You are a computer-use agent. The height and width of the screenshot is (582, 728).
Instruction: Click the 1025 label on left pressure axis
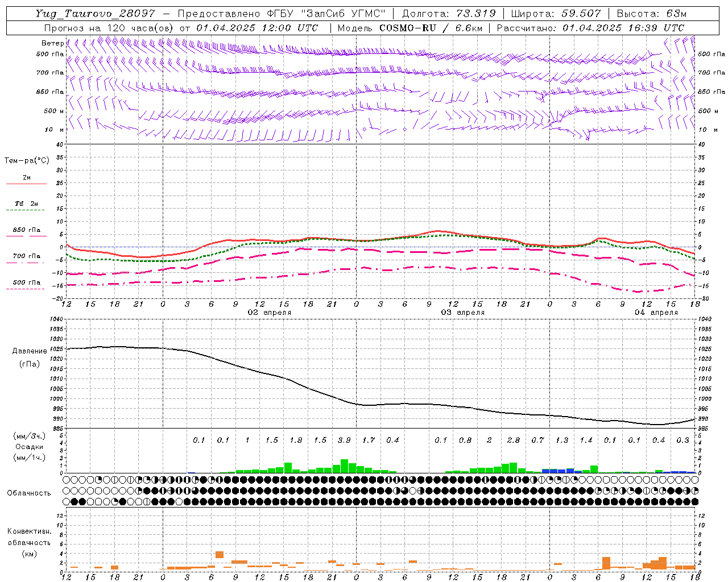[x=56, y=349]
